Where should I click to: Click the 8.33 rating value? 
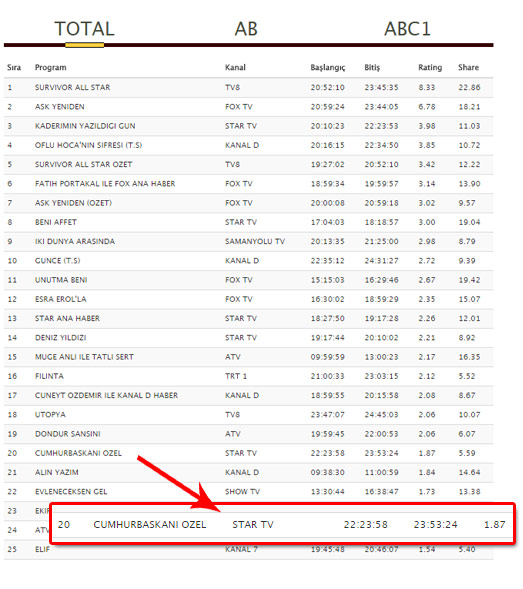(x=427, y=88)
